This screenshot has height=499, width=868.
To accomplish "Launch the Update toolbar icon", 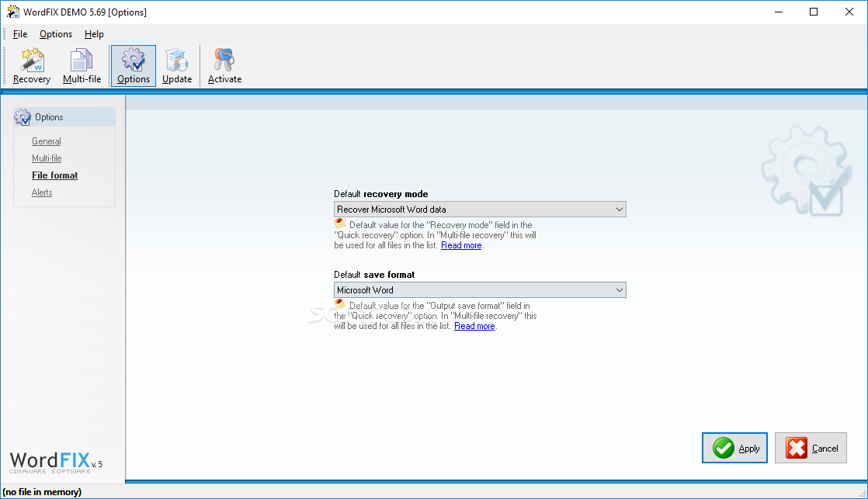I will pos(177,66).
